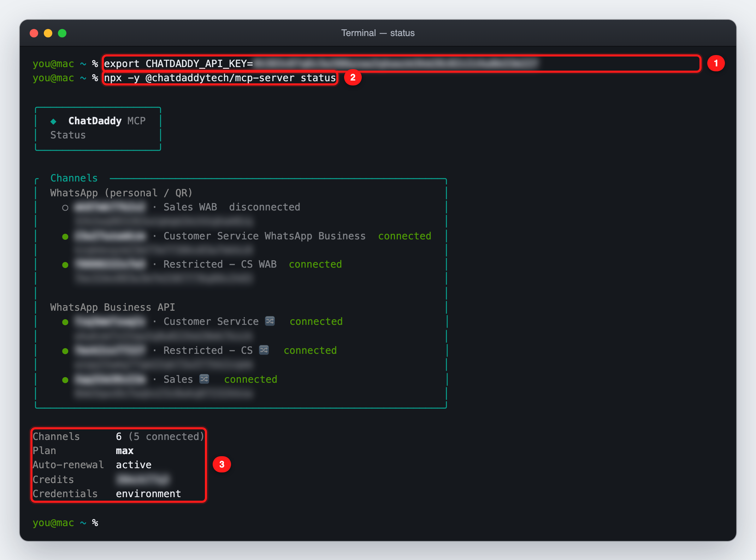Click shuffle icon next to Sales
Viewport: 756px width, 560px height.
click(x=204, y=379)
